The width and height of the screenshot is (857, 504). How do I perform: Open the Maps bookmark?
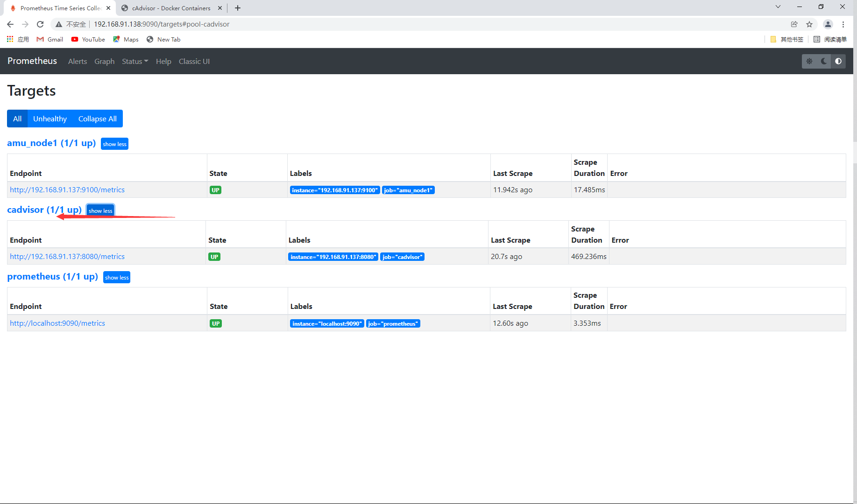coord(126,39)
